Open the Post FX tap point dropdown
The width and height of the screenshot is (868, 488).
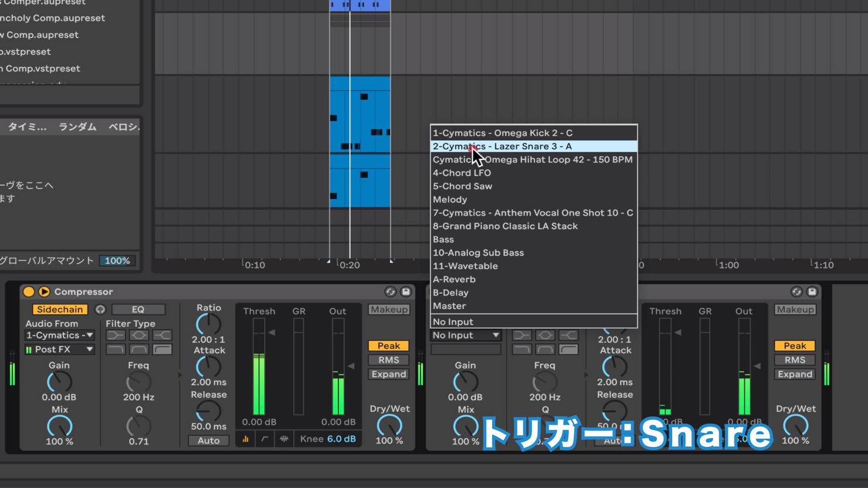pos(59,349)
